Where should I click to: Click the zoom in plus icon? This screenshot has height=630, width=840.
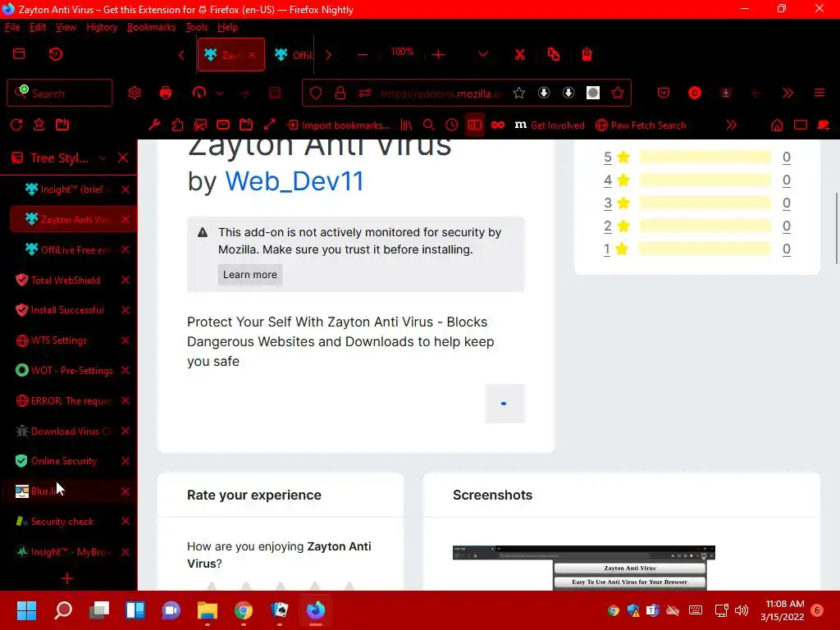click(x=438, y=55)
